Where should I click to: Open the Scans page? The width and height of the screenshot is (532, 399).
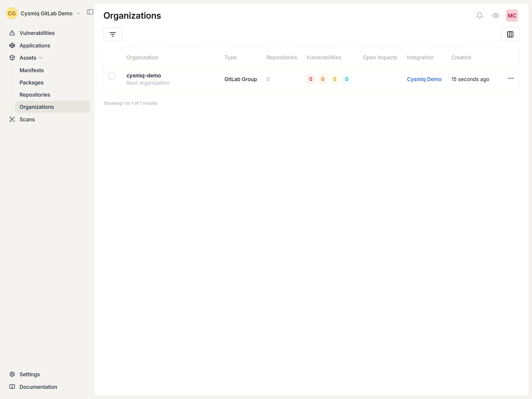(x=27, y=119)
